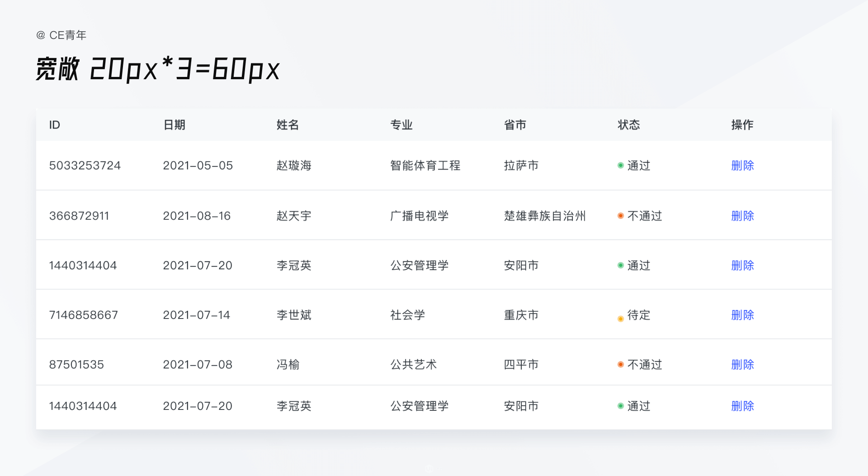This screenshot has height=476, width=868.
Task: Click the 状态 column header
Action: (x=628, y=125)
